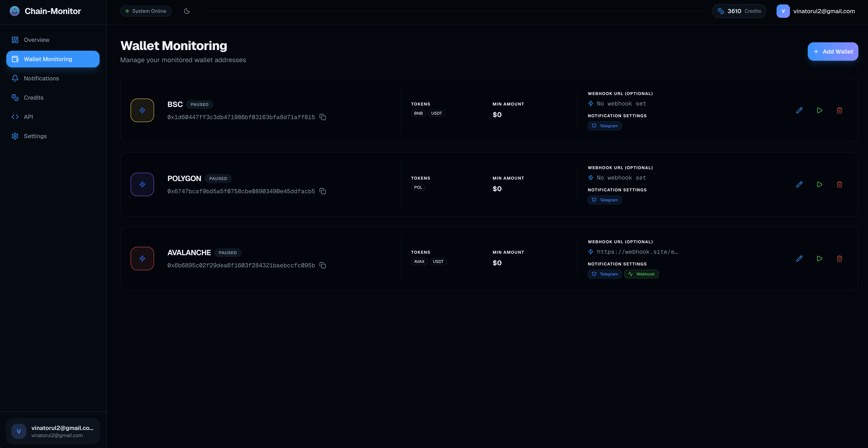Toggle Telegram notifications for the BSC wallet
Screen dimensions: 868x448
605,126
